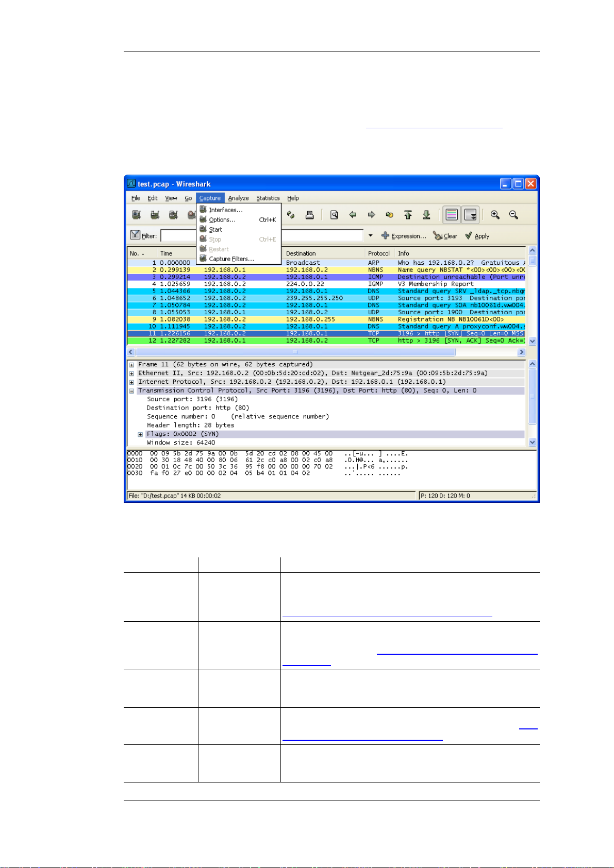Select packet 12 TCP SYN, ACK row
Screen dimensions: 614x868
coord(327,341)
